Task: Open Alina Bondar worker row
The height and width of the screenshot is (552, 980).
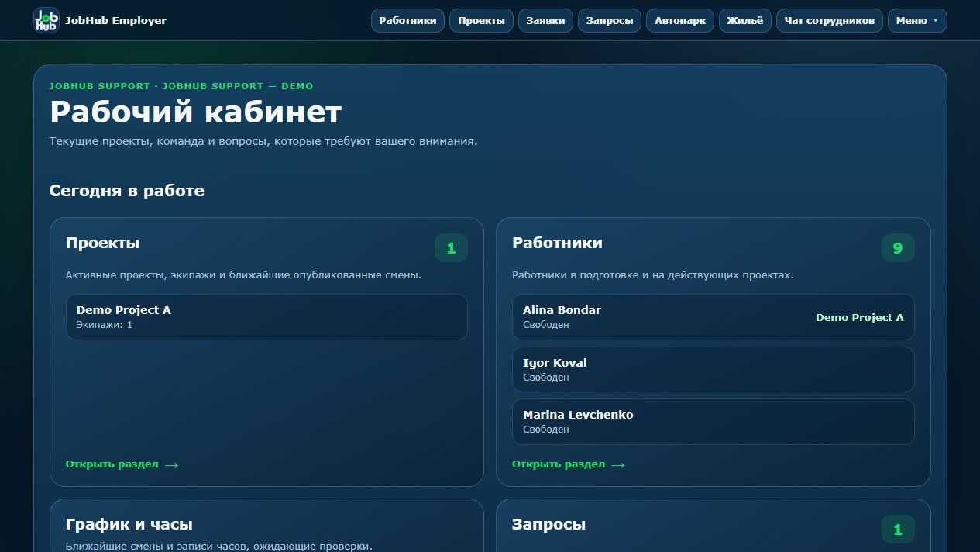Action: click(x=714, y=317)
